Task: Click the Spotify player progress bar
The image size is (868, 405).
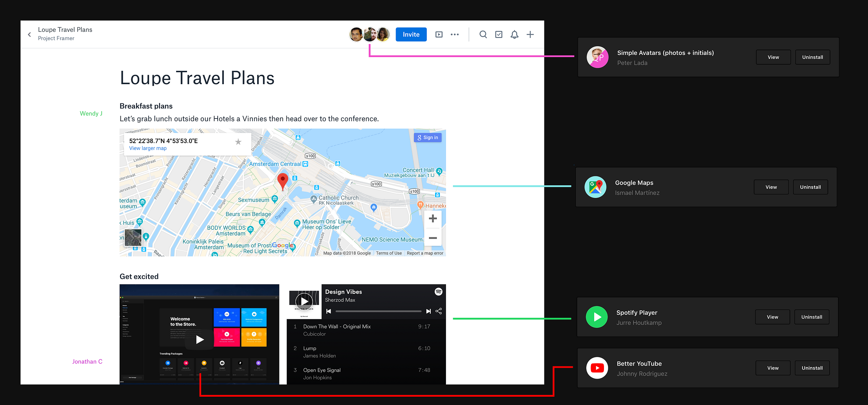Action: click(x=378, y=311)
